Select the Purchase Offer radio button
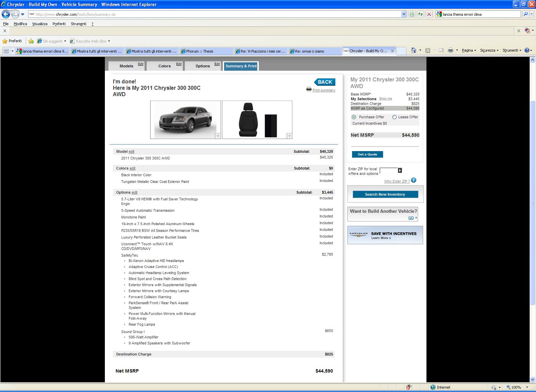 (x=354, y=117)
